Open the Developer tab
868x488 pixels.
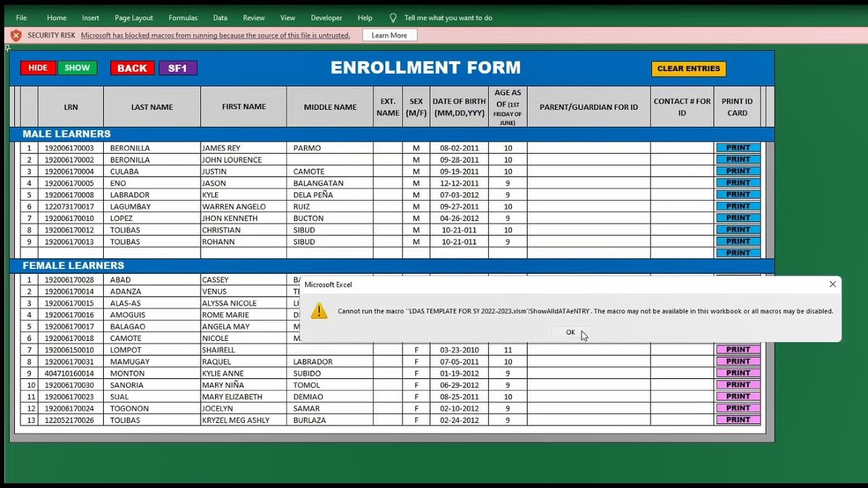tap(326, 18)
